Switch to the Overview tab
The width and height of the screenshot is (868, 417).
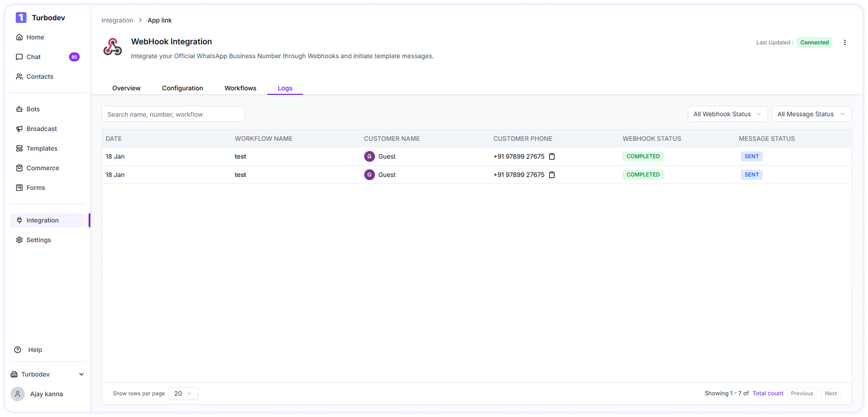click(126, 88)
